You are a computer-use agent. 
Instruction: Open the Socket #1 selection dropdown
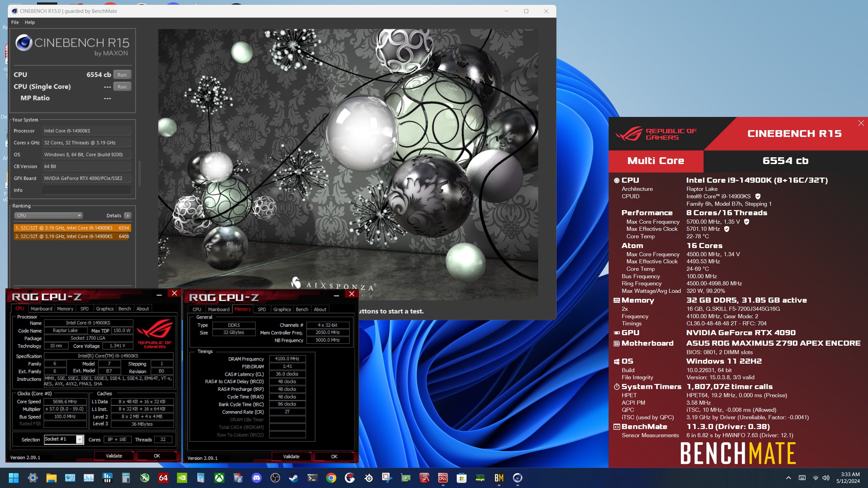[x=64, y=439]
